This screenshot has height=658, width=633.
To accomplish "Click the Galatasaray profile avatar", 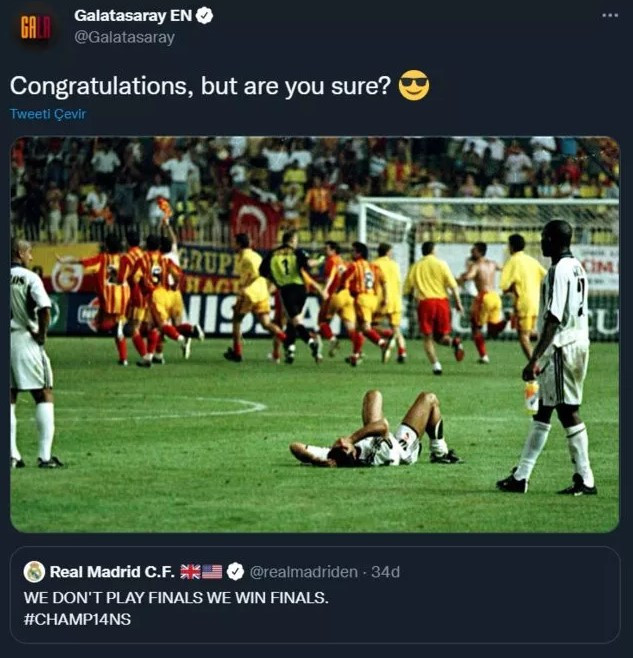I will [36, 26].
